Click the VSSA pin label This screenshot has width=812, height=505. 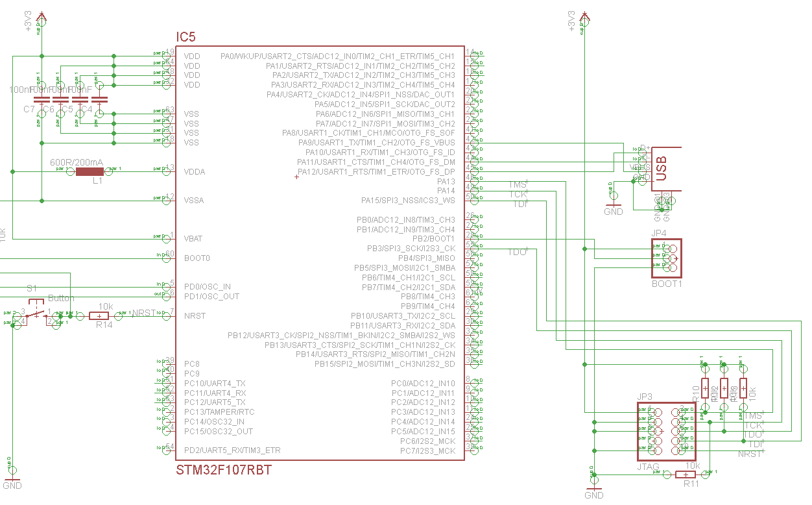194,201
